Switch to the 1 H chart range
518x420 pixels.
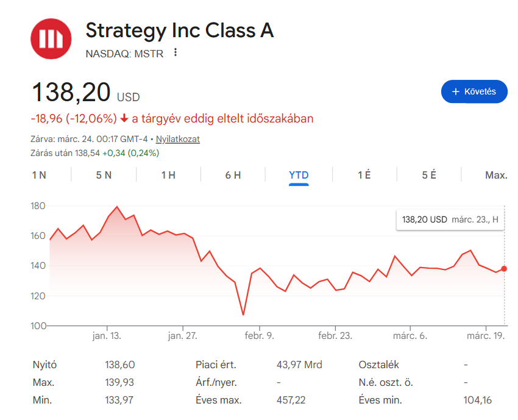[168, 175]
